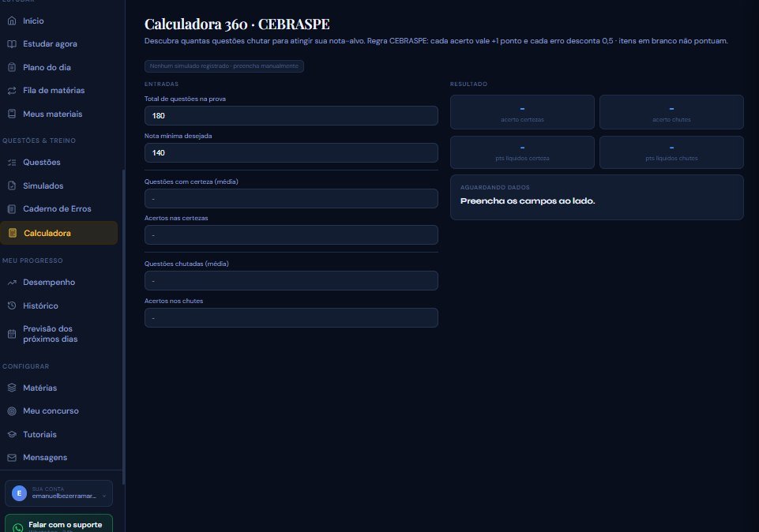The height and width of the screenshot is (532, 759).
Task: Click the pts líquidos certeza card
Action: tap(522, 152)
